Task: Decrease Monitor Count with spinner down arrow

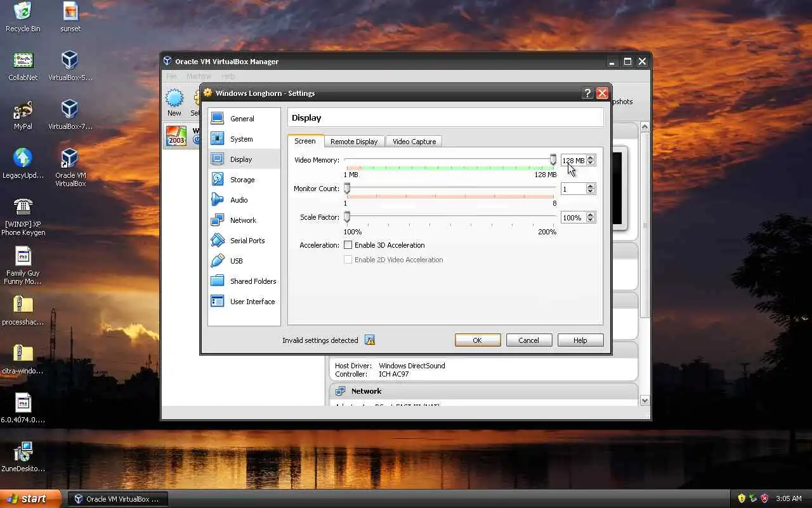Action: pyautogui.click(x=591, y=192)
